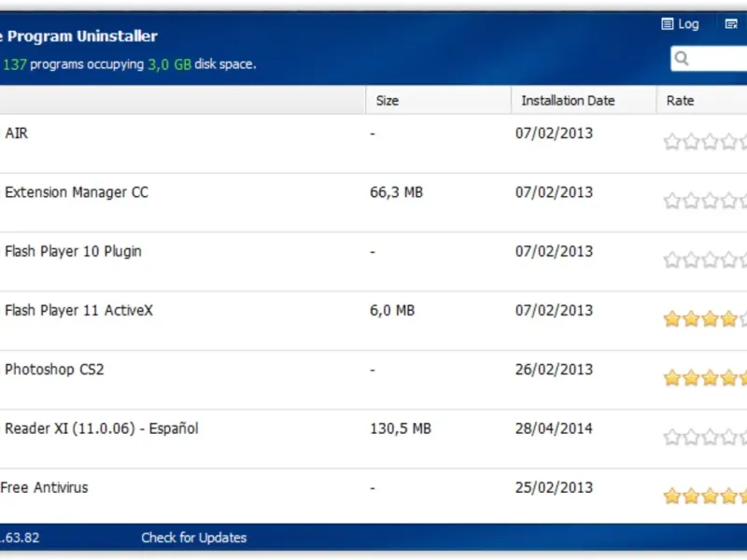Rate Flash Player 10 Plugin three stars
Image resolution: width=747 pixels, height=560 pixels.
click(710, 259)
